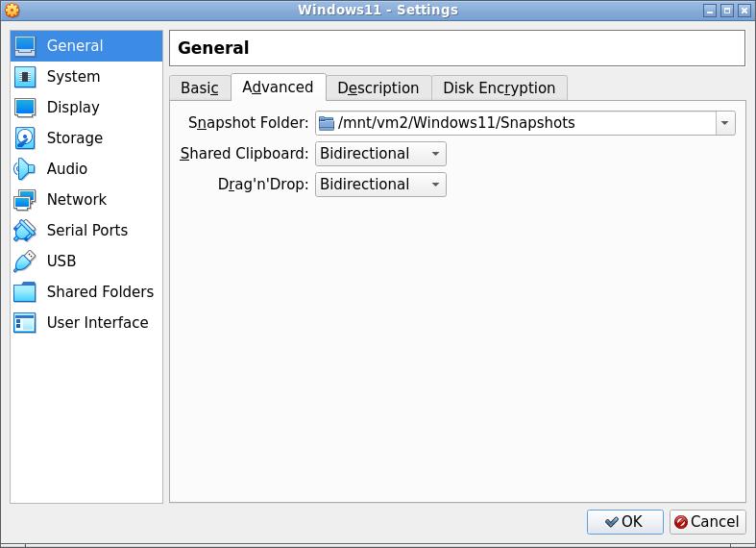Click the Storage disk icon
This screenshot has width=756, height=548.
click(25, 138)
